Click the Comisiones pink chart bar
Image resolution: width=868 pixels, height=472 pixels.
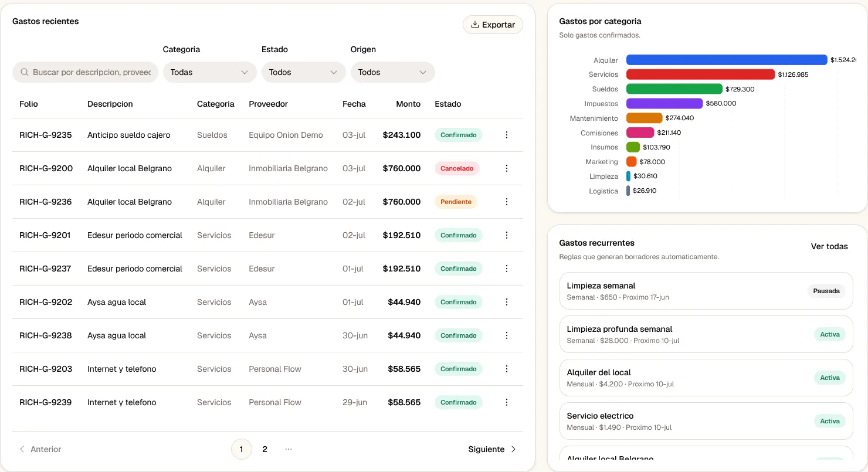tap(640, 133)
